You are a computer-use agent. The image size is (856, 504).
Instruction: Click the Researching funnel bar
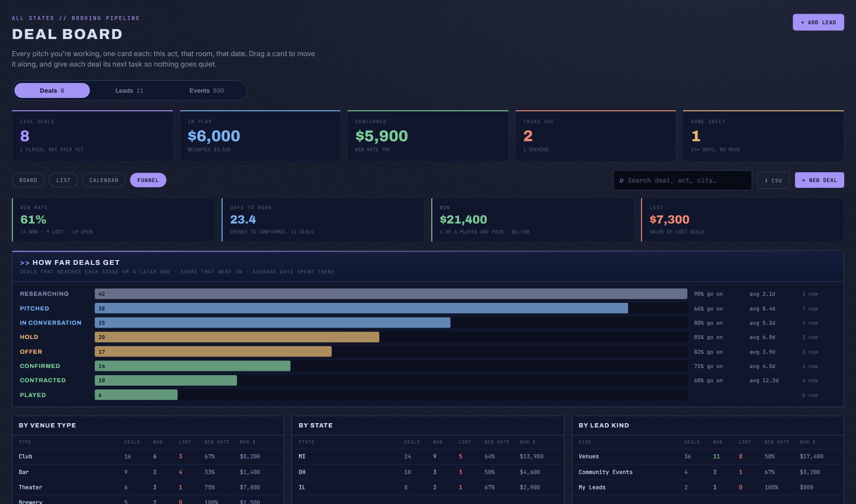click(391, 294)
